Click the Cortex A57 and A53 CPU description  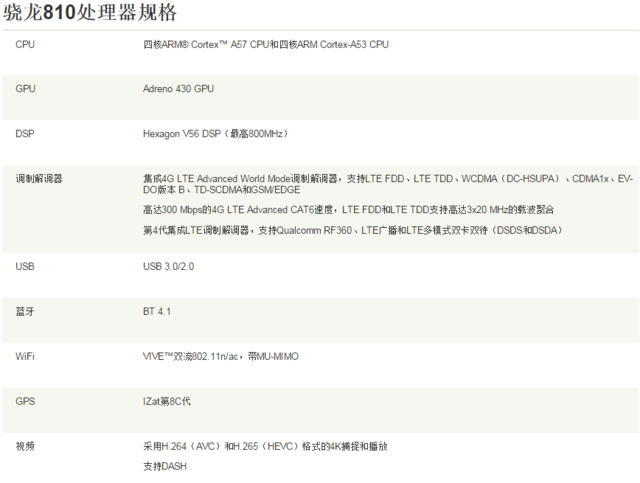tap(266, 45)
